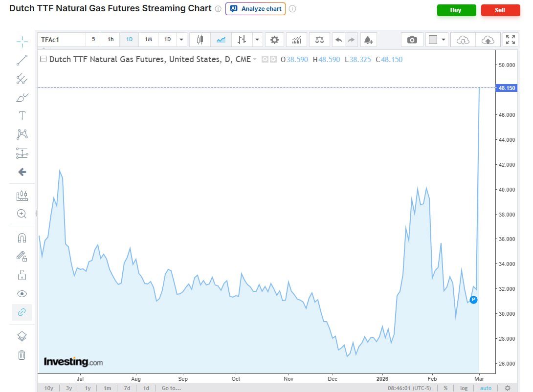
Task: Click the compare symbols scales icon
Action: [319, 40]
